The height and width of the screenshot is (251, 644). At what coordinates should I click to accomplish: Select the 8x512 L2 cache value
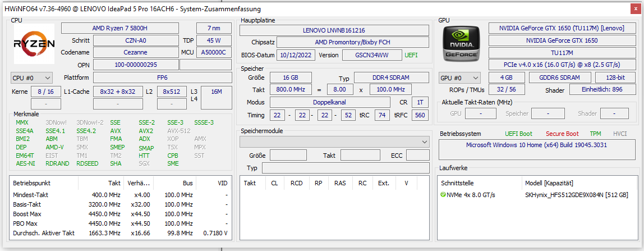(172, 92)
